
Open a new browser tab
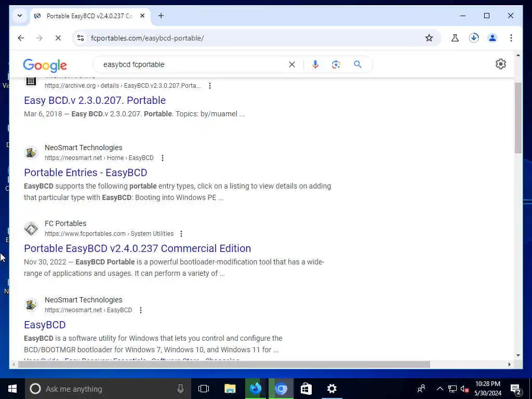tap(161, 16)
